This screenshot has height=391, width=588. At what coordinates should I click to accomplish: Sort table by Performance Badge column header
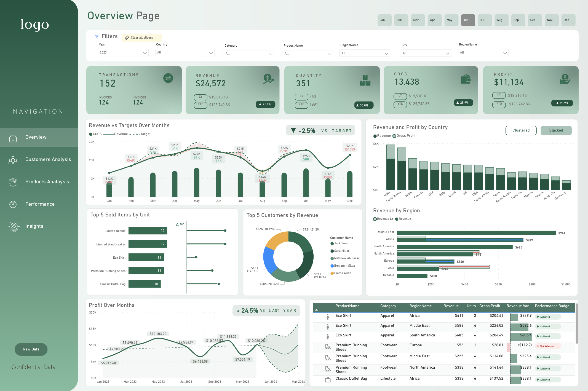pyautogui.click(x=552, y=306)
